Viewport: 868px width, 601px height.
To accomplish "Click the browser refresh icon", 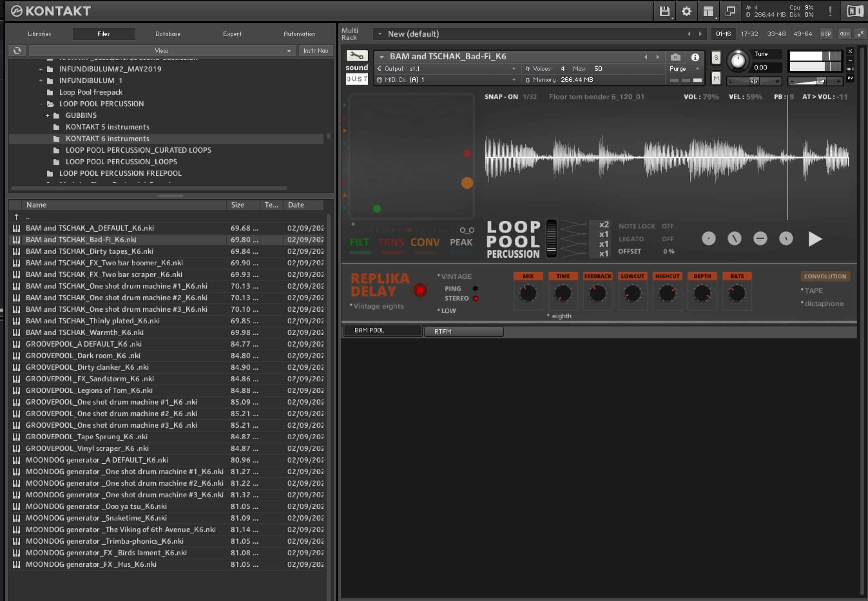I will coord(17,51).
